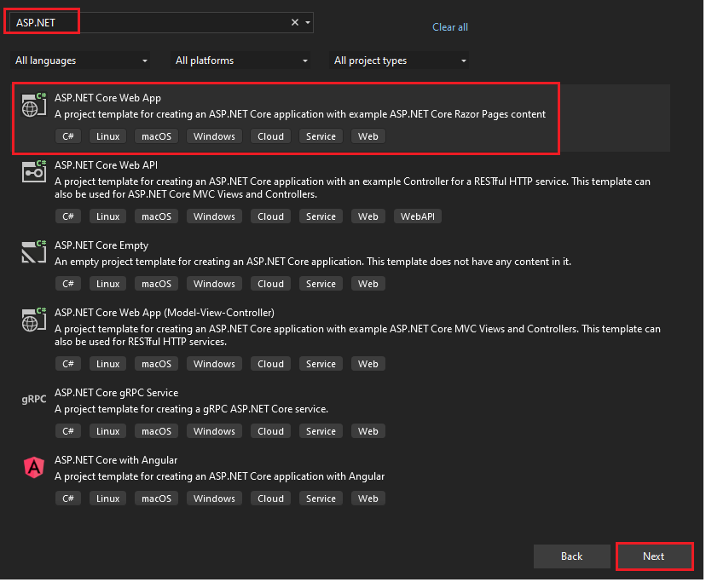
Task: Click the Model-View-Controller template globe icon
Action: point(34,320)
